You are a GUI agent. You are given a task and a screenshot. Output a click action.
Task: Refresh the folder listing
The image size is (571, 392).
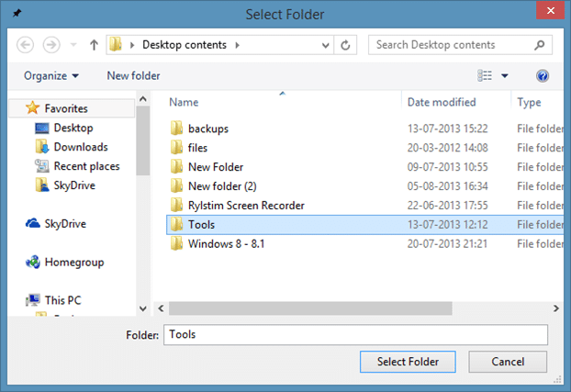pyautogui.click(x=345, y=45)
